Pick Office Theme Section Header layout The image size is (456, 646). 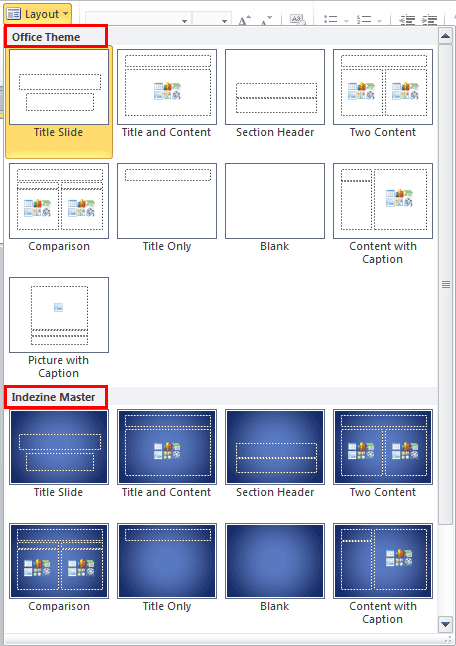(x=275, y=94)
